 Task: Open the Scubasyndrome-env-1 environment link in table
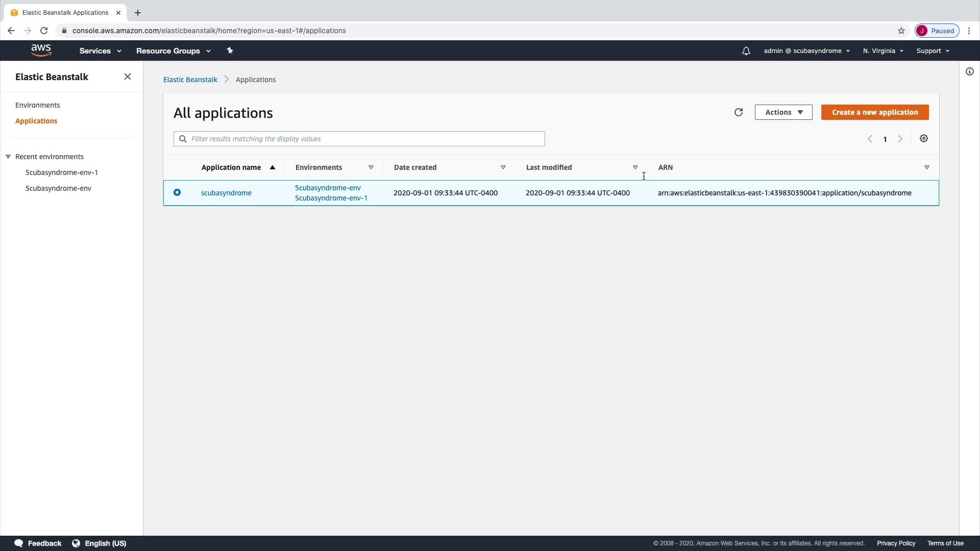[331, 198]
